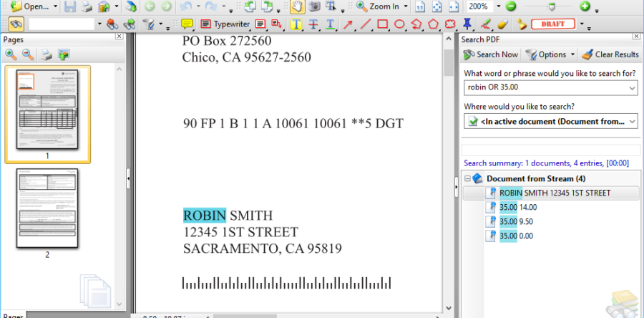The height and width of the screenshot is (318, 644).
Task: Select the Arrow annotation tool
Action: coord(348,24)
